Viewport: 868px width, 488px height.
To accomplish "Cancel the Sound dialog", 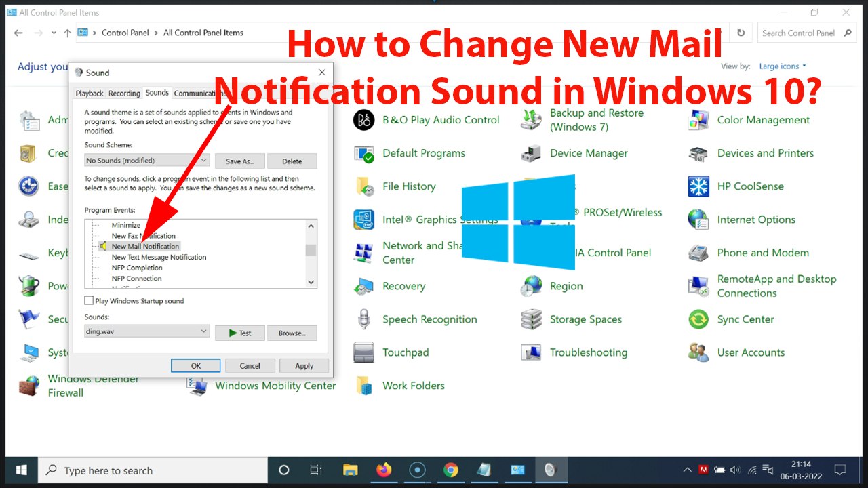I will (x=250, y=365).
